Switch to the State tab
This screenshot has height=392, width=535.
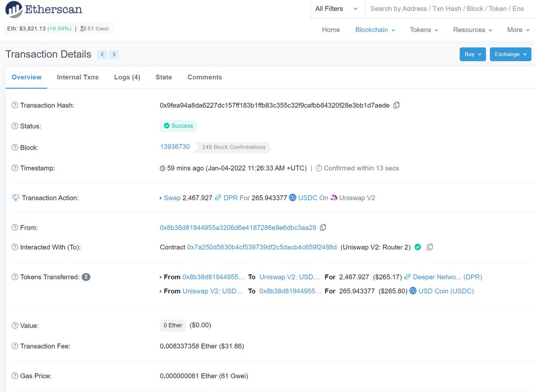164,77
